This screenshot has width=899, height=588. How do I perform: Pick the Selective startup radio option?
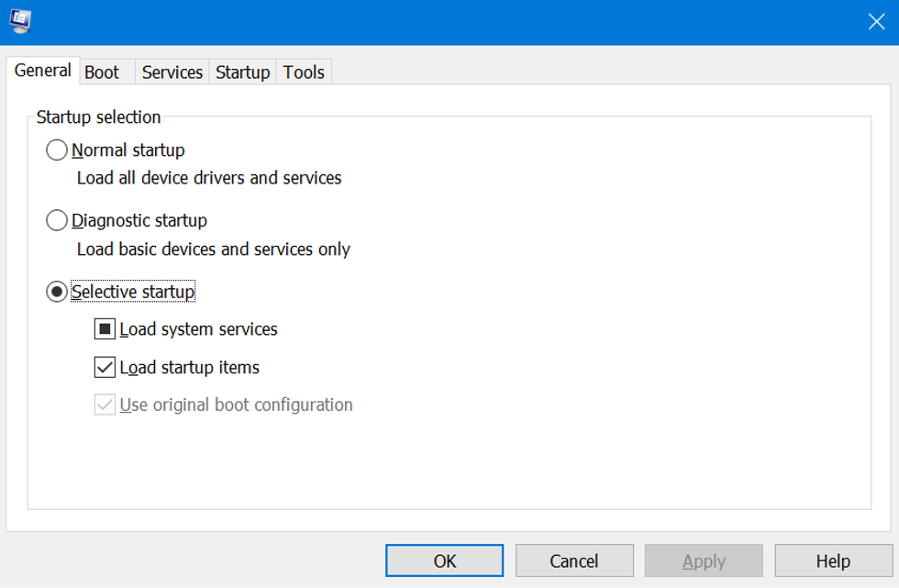pyautogui.click(x=57, y=292)
